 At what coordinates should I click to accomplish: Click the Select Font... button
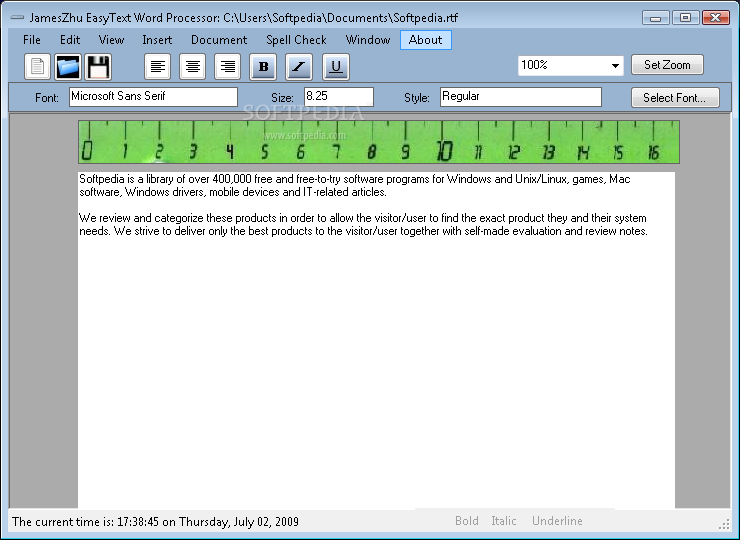(x=675, y=98)
